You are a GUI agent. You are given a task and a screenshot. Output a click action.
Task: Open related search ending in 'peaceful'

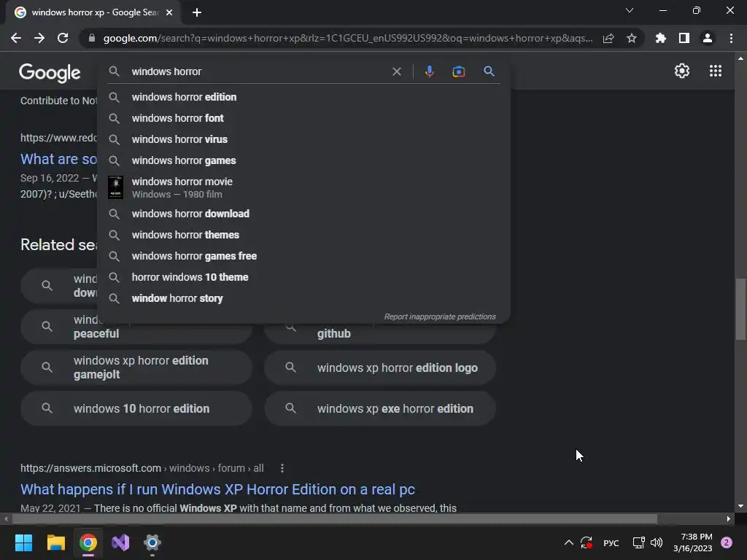click(x=136, y=333)
